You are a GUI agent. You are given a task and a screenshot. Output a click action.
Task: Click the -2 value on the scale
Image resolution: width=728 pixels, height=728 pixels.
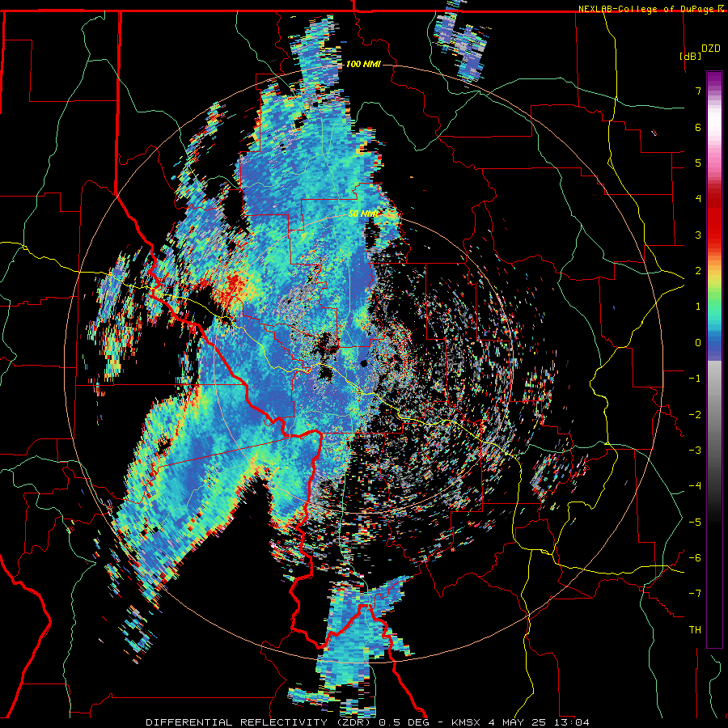tap(695, 414)
